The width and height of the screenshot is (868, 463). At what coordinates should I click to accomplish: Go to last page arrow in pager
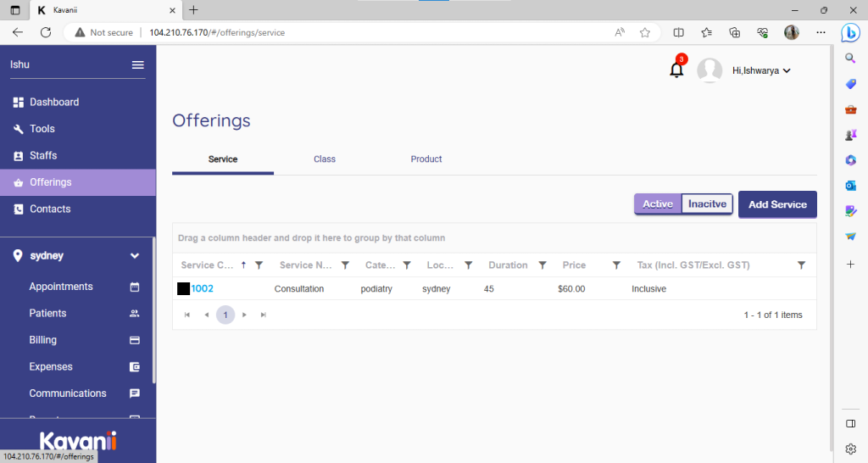(x=264, y=315)
